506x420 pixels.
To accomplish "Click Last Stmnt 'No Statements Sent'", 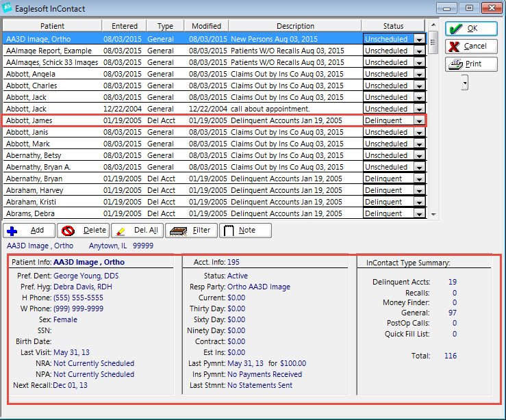I will tap(260, 386).
